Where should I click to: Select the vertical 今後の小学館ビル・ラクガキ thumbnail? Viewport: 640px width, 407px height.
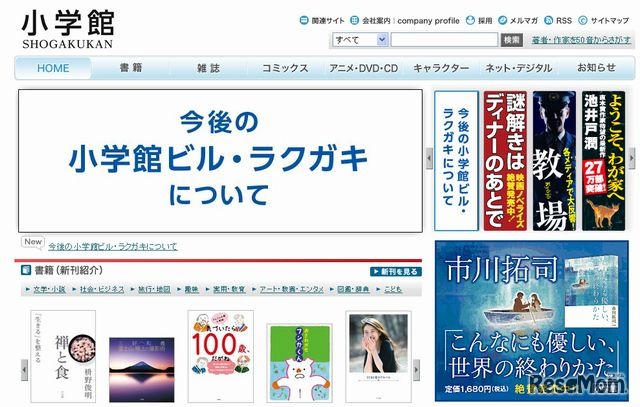456,160
